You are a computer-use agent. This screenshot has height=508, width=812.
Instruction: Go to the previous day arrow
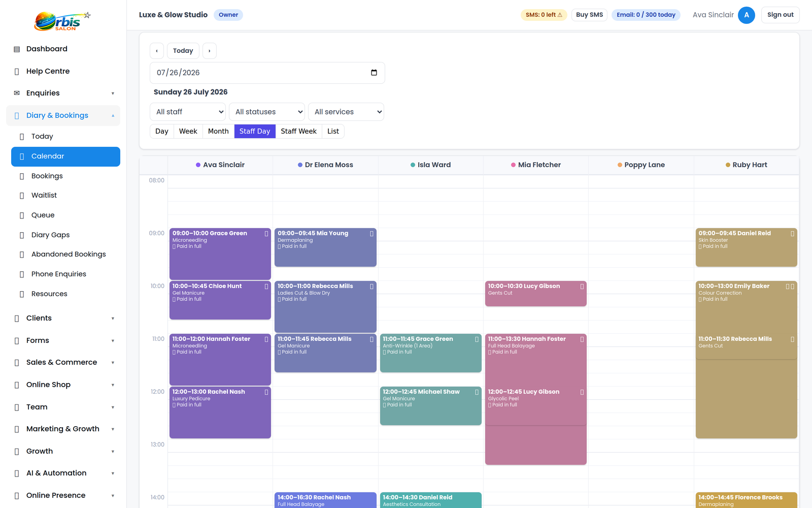pyautogui.click(x=157, y=51)
